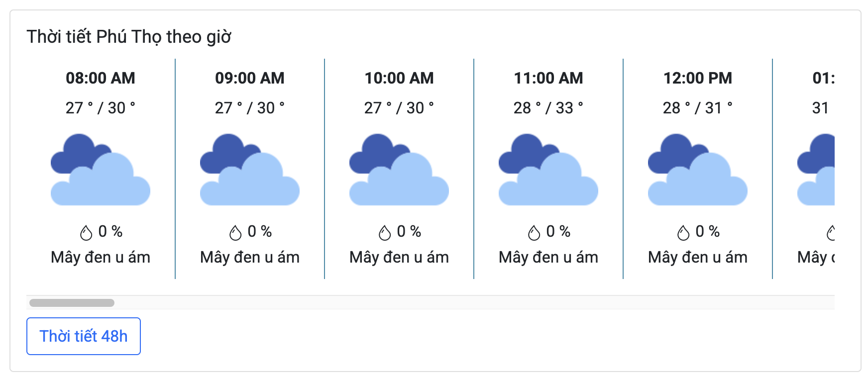
Task: Select the 10:00 AM time heading
Action: click(399, 78)
